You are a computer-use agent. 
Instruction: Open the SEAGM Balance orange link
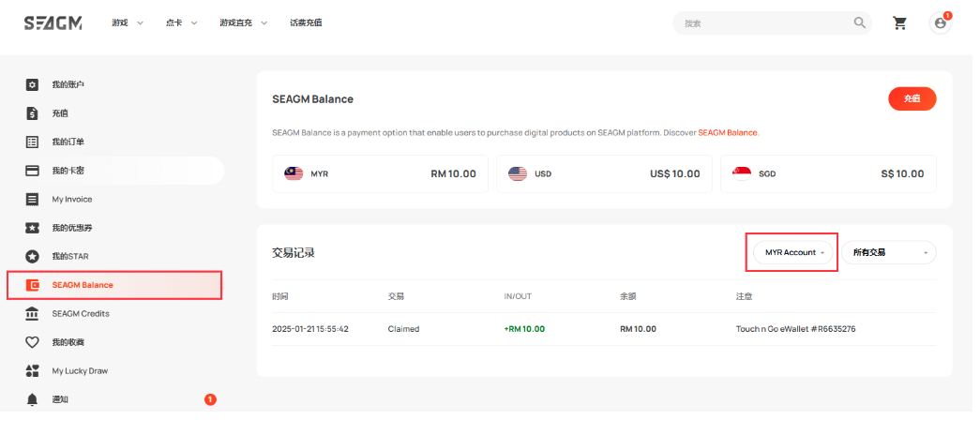pyautogui.click(x=727, y=132)
